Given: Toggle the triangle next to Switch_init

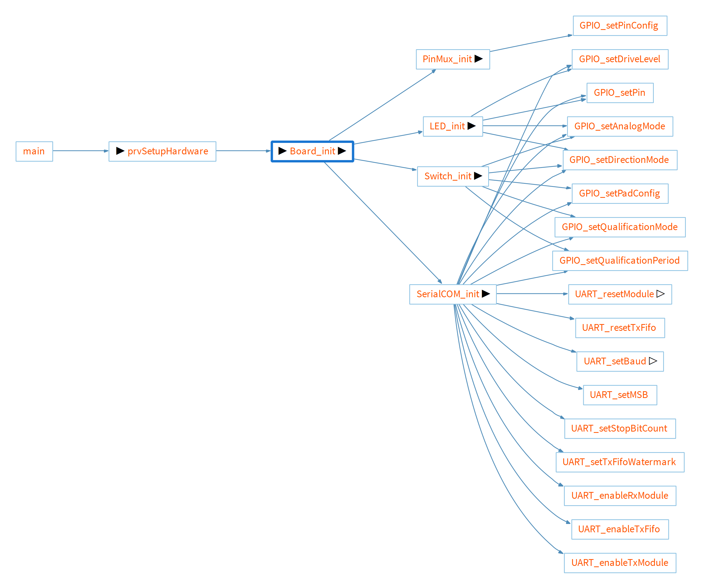Looking at the screenshot, I should (478, 176).
